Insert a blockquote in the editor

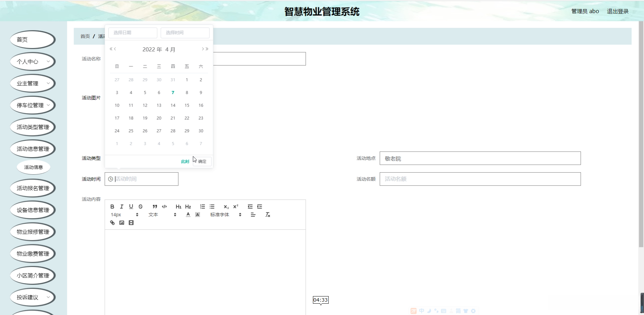[x=155, y=207]
